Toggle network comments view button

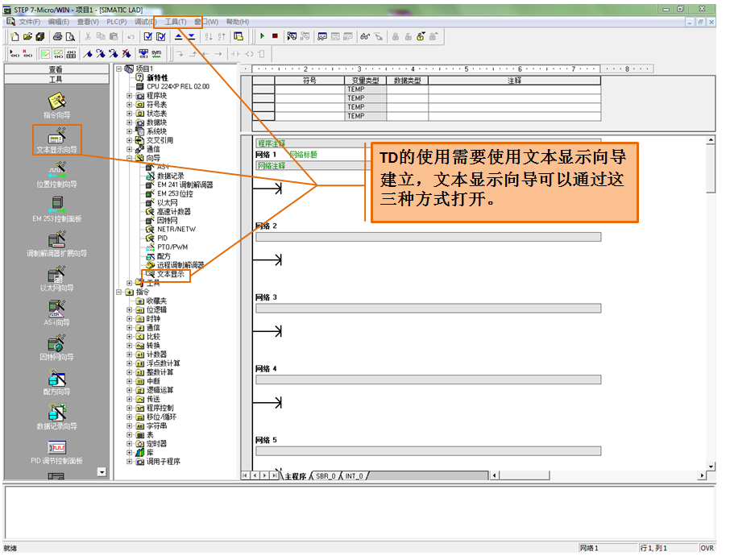[x=58, y=54]
